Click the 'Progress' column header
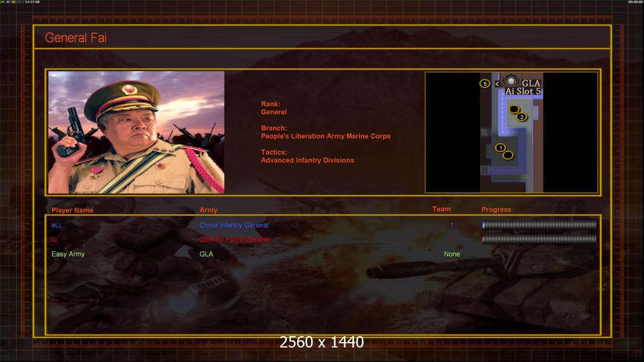This screenshot has width=644, height=362. (x=496, y=209)
